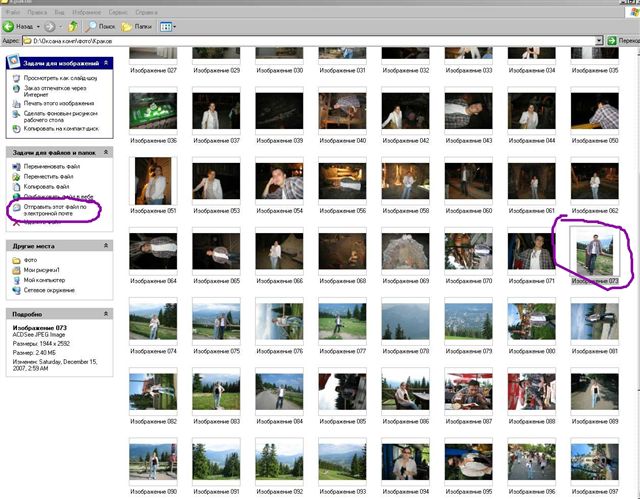Select thumbnail Изображение 064
The width and height of the screenshot is (640, 499).
point(153,251)
